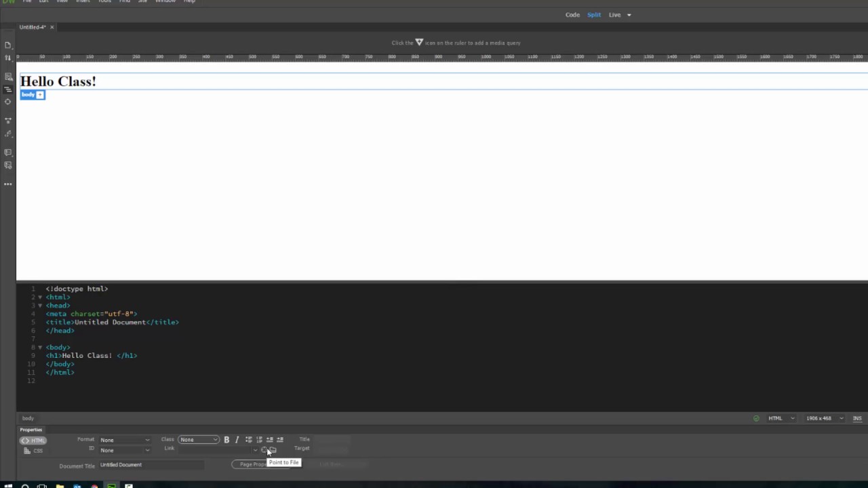Screen dimensions: 868x488
Task: Click the Windows taskbar search icon
Action: tap(25, 485)
